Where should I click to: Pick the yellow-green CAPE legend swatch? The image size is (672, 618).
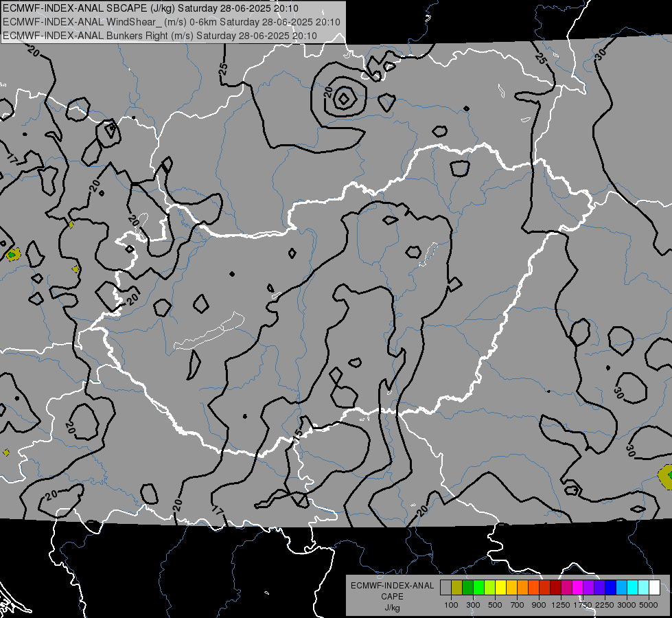click(x=489, y=588)
